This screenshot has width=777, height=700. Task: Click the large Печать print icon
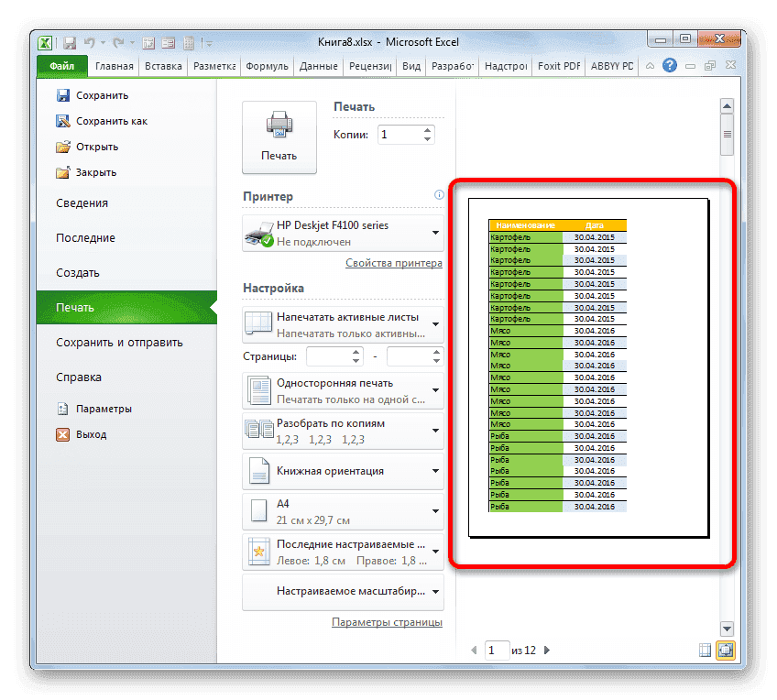pyautogui.click(x=279, y=136)
